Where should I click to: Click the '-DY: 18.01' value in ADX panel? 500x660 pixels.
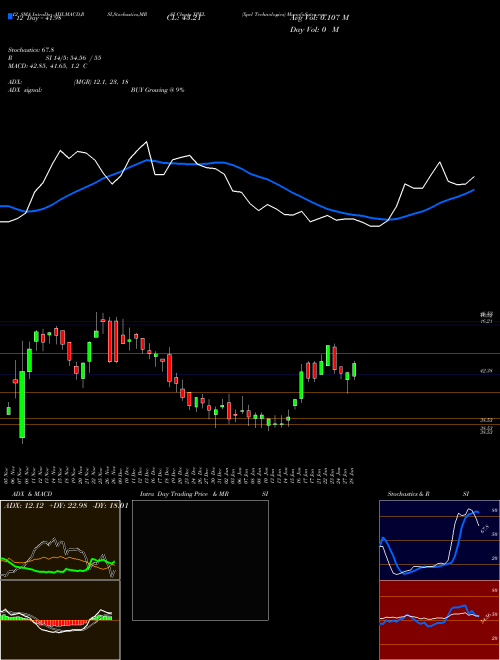pos(109,506)
